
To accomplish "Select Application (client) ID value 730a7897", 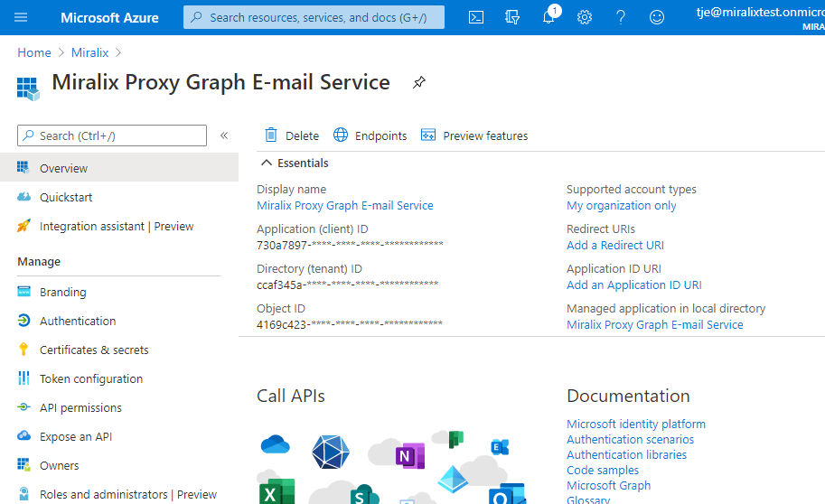I will point(350,245).
